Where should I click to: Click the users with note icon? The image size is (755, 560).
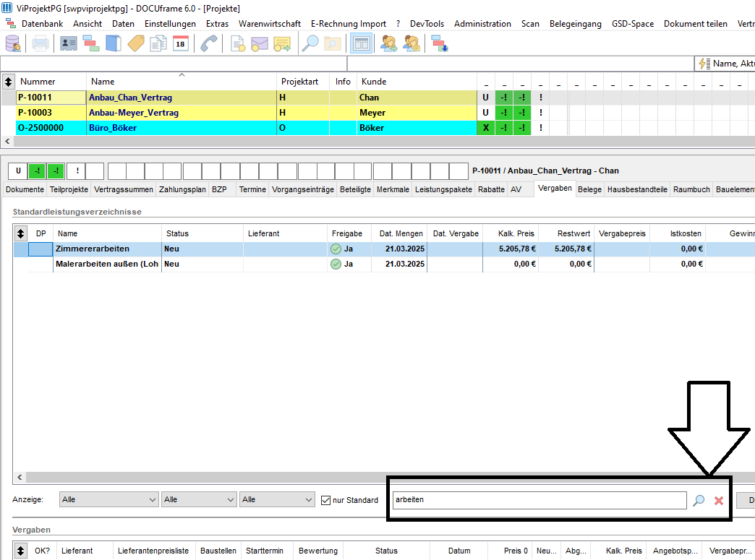coord(411,44)
